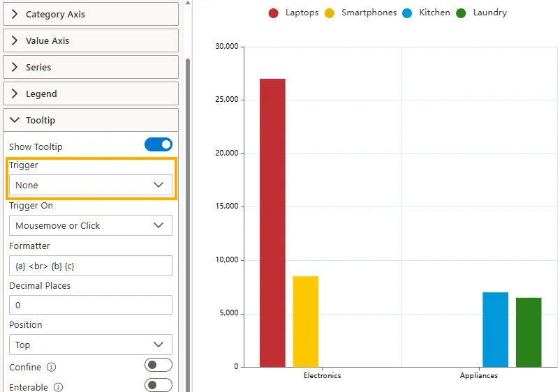Expand the Legend section

(x=90, y=93)
